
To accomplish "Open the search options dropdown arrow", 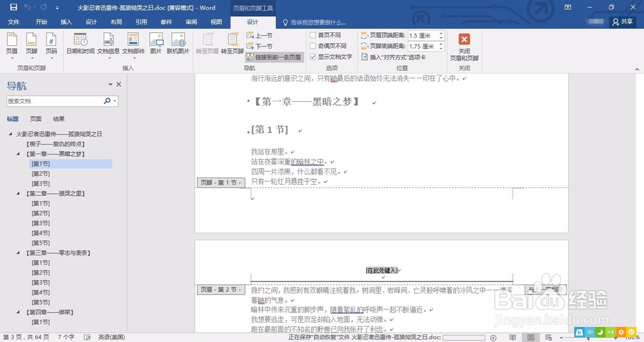I will click(x=115, y=101).
